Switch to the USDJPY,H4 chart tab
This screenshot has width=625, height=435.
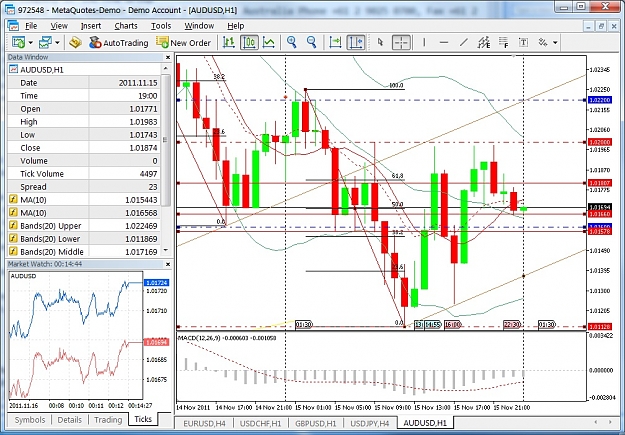click(369, 423)
